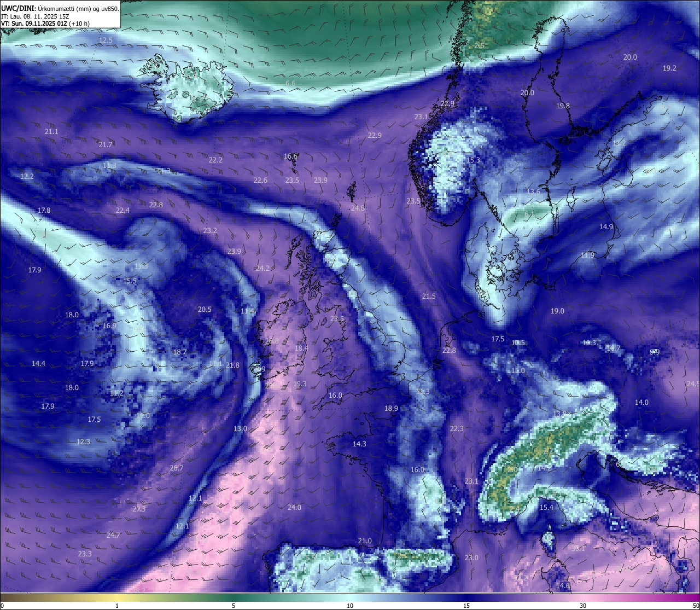This screenshot has width=700, height=610.
Task: Click the 21.5 value over the North Sea
Action: pos(429,296)
